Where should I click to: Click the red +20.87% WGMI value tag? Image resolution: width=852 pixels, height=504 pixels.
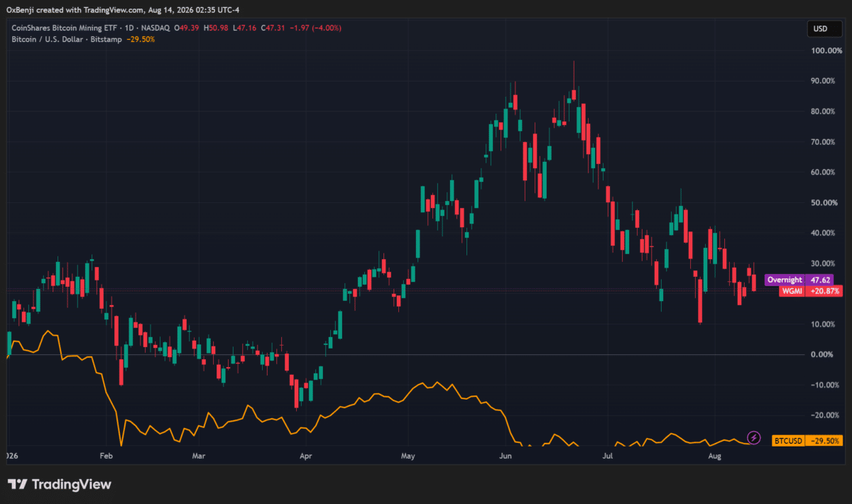point(825,292)
